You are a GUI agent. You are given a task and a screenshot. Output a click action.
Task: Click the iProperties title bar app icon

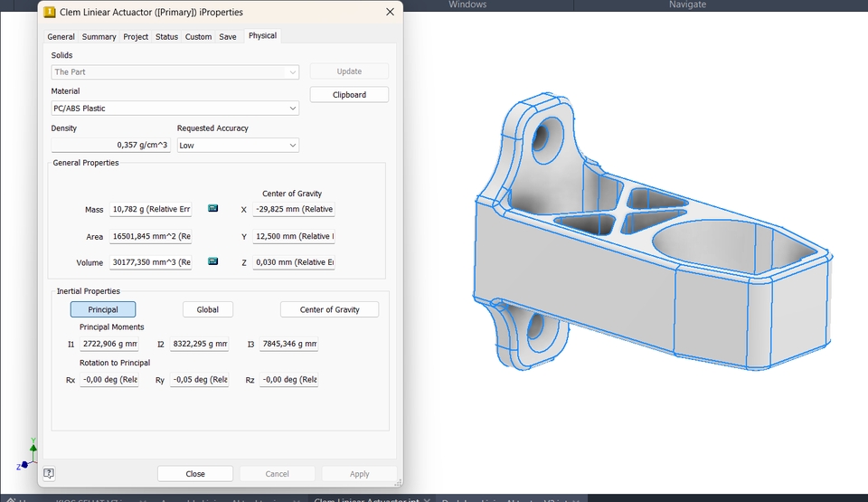49,12
